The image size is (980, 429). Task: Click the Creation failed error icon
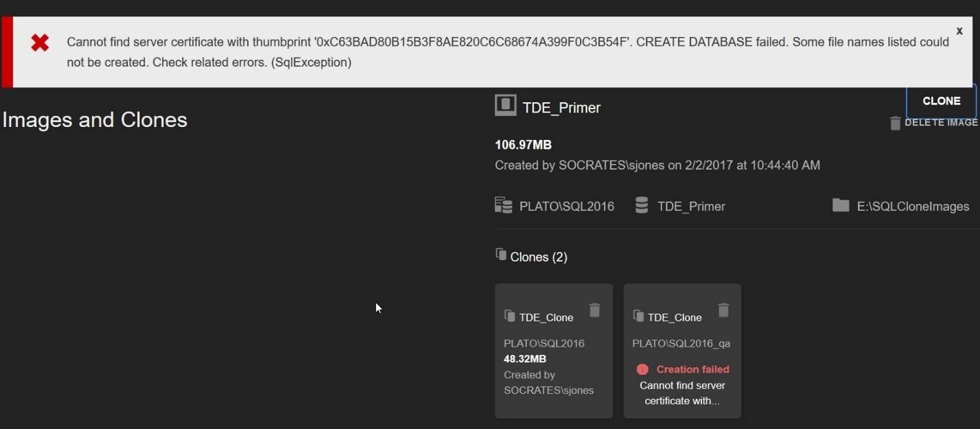(642, 369)
